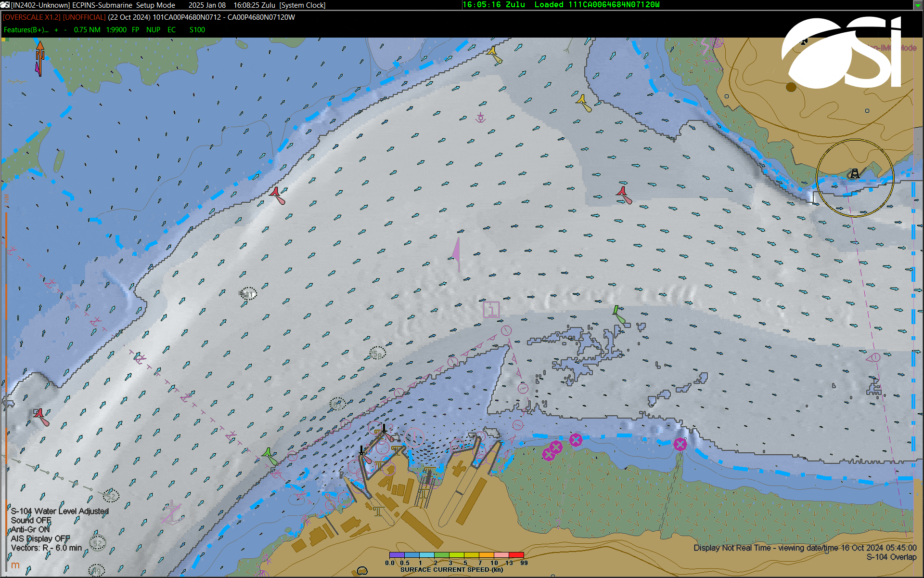Select the 0.75 NM range item
Image resolution: width=924 pixels, height=578 pixels.
point(87,30)
